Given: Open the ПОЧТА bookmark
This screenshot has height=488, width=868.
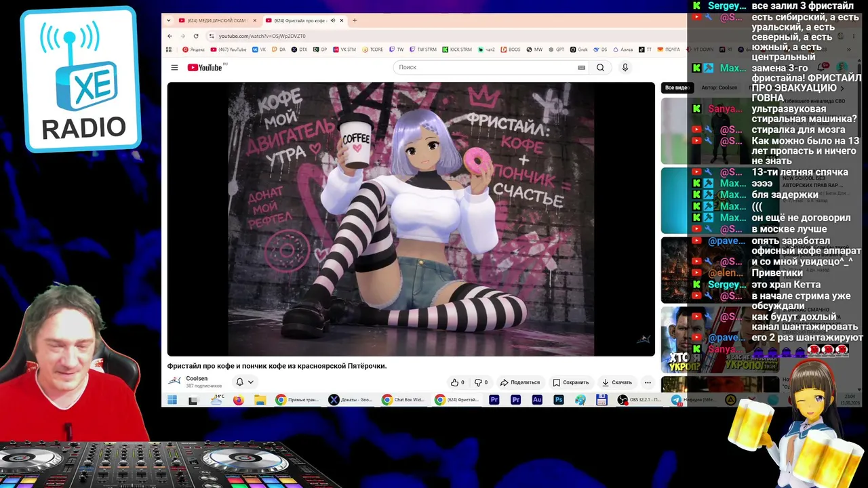Looking at the screenshot, I should pyautogui.click(x=669, y=49).
